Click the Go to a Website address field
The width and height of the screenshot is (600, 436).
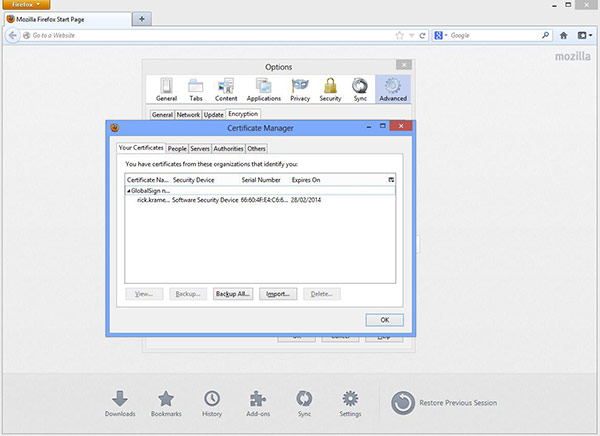207,36
